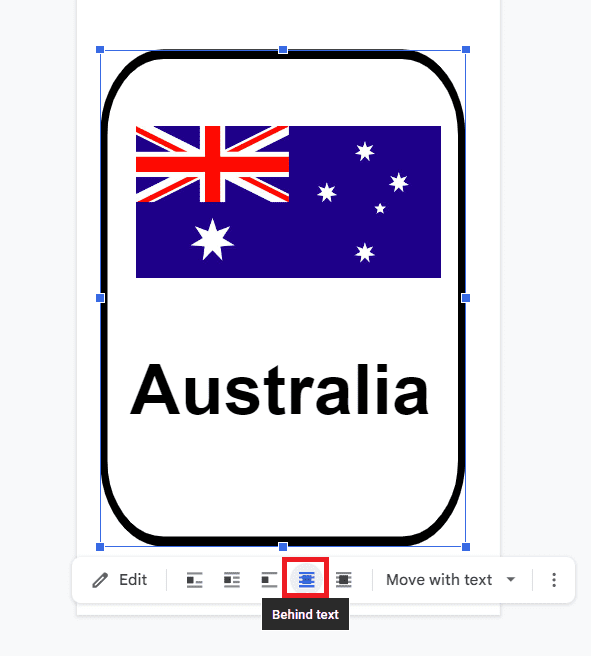Open the Move with text dropdown
591x656 pixels.
click(x=451, y=580)
